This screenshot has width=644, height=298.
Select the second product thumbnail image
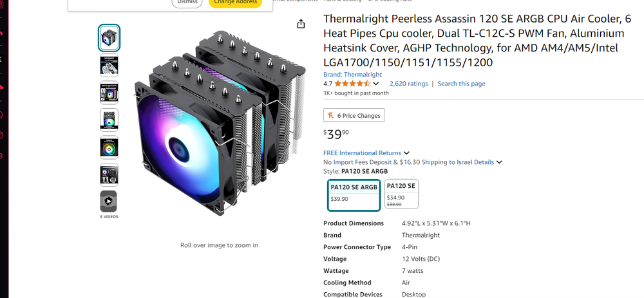coord(109,65)
